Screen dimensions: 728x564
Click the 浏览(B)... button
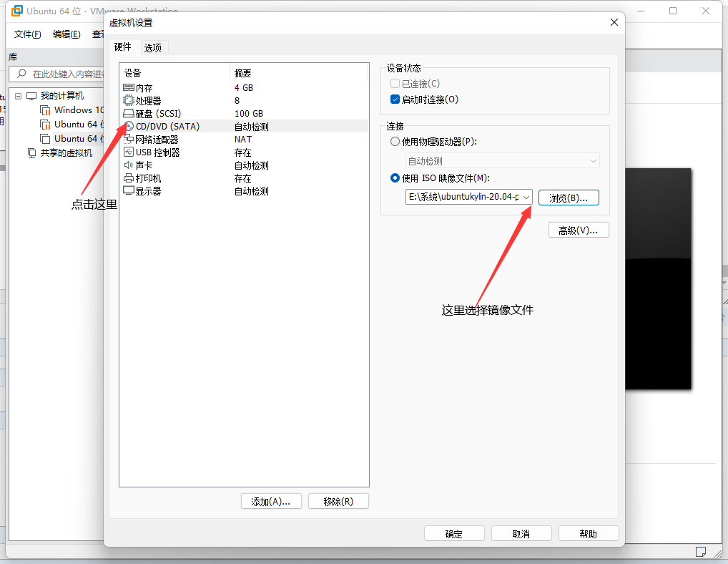tap(569, 198)
